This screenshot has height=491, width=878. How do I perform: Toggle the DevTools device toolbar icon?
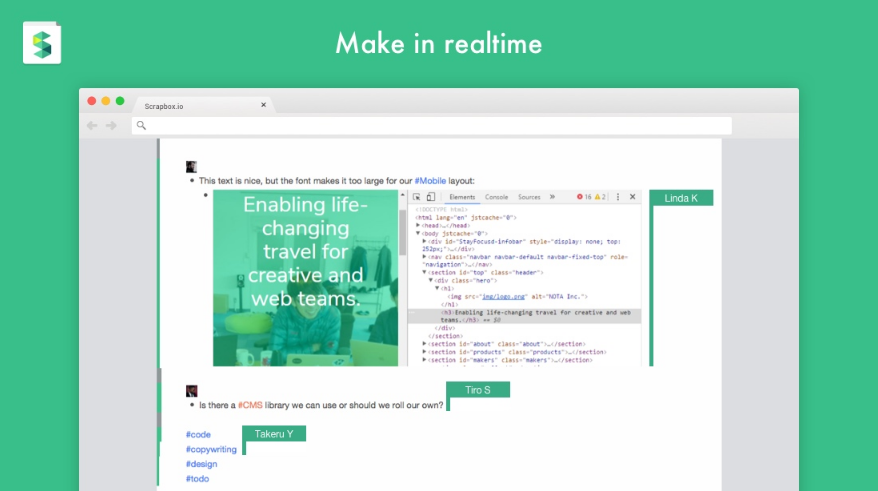pos(431,197)
